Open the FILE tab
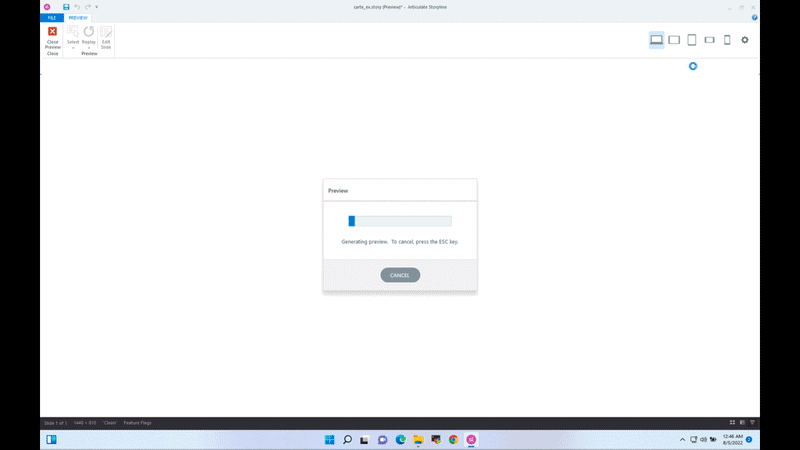800x450 pixels. [x=52, y=18]
